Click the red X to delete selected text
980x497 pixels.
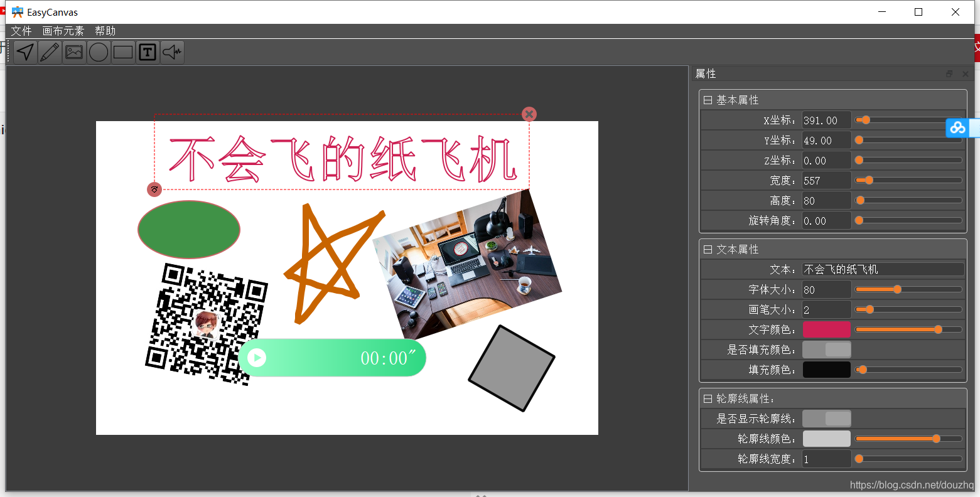click(x=529, y=114)
